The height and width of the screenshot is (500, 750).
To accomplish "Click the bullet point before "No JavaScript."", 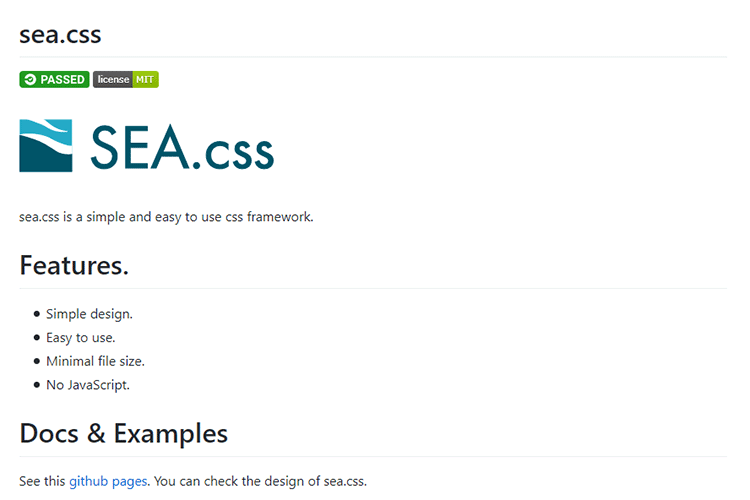I will pyautogui.click(x=37, y=385).
